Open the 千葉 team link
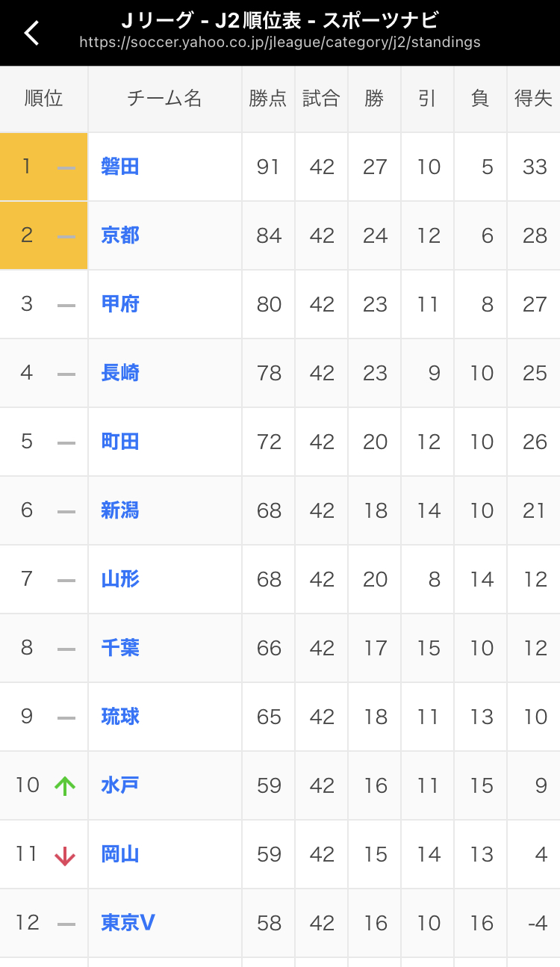560x967 pixels. [x=120, y=648]
